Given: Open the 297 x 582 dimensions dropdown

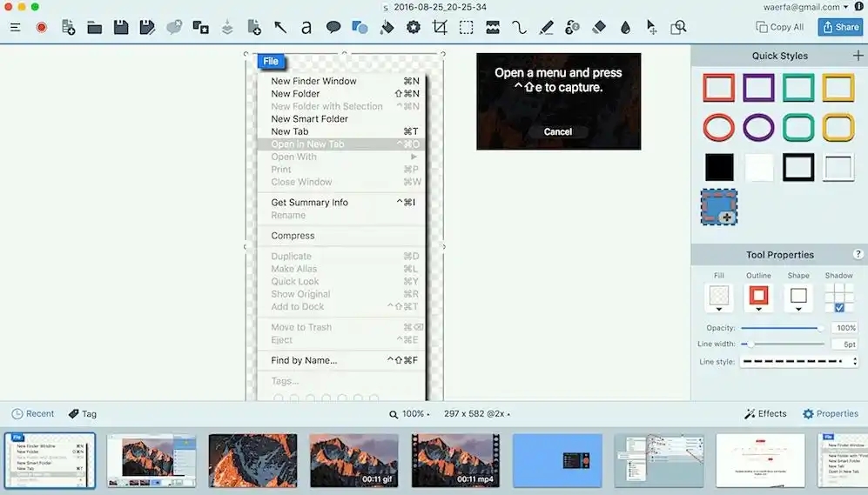Looking at the screenshot, I should tap(477, 414).
